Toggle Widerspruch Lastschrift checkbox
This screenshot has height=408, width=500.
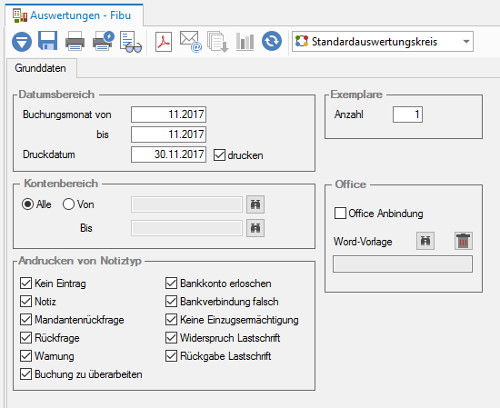171,338
